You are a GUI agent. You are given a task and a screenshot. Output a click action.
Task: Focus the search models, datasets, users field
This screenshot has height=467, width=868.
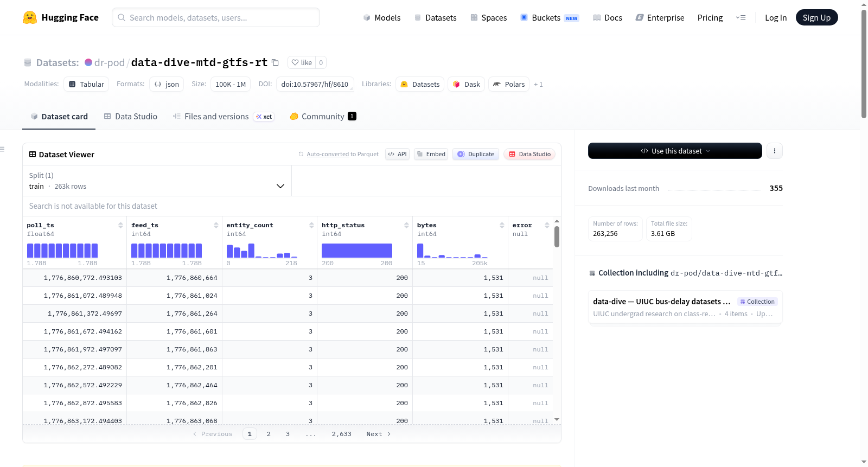click(x=216, y=17)
